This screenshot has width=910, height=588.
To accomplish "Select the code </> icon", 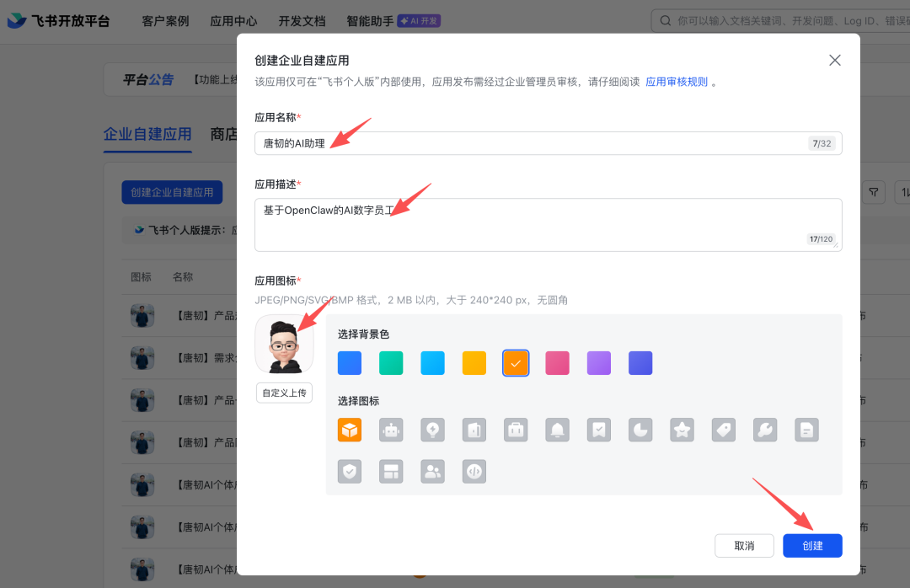I will [x=474, y=471].
